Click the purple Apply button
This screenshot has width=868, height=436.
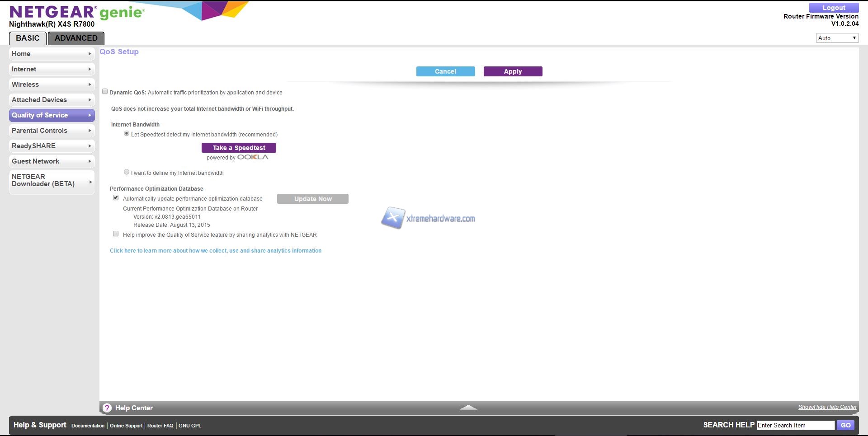click(513, 71)
